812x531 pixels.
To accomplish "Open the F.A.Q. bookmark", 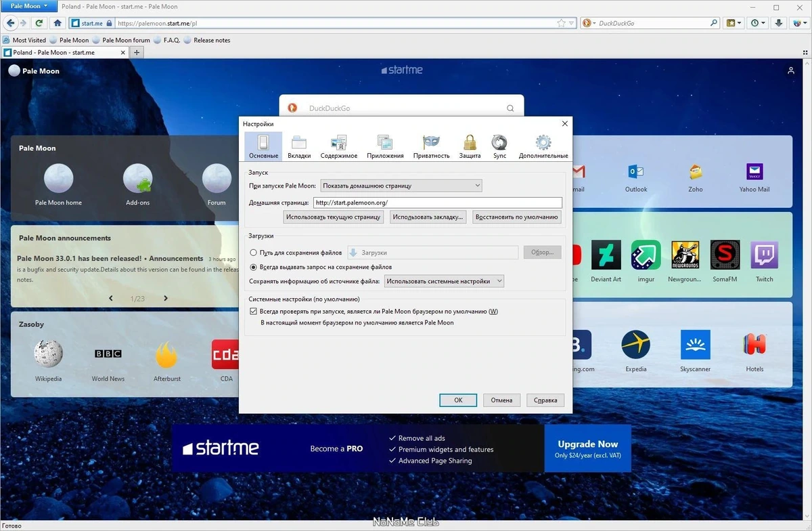I will pyautogui.click(x=166, y=40).
